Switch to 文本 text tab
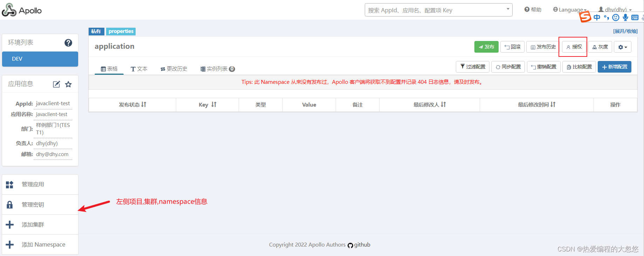 [139, 69]
